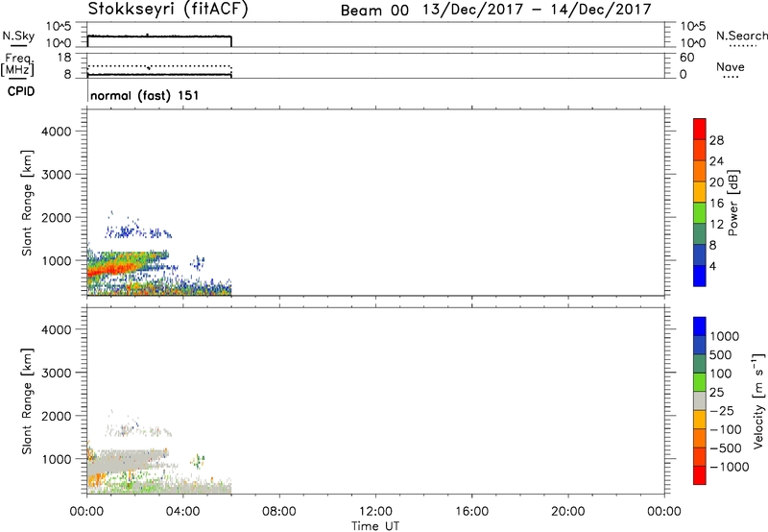Click the "08:00" time tick label

[x=279, y=512]
